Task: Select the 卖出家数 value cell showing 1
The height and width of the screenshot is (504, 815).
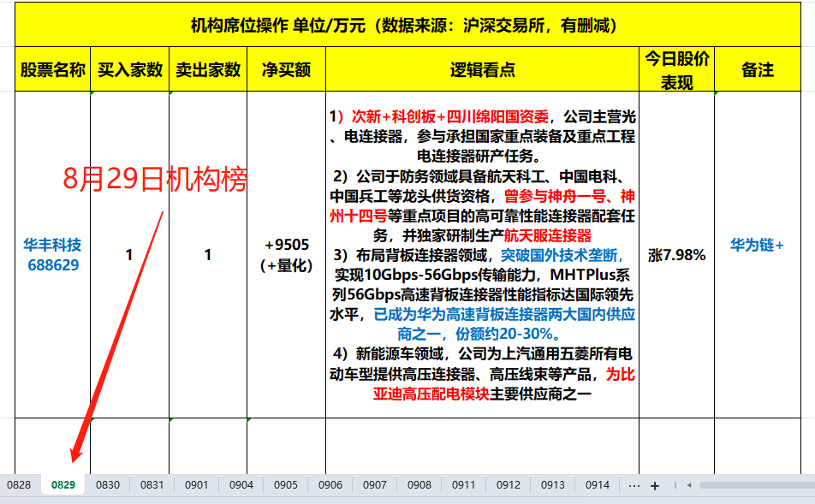Action: pyautogui.click(x=208, y=255)
